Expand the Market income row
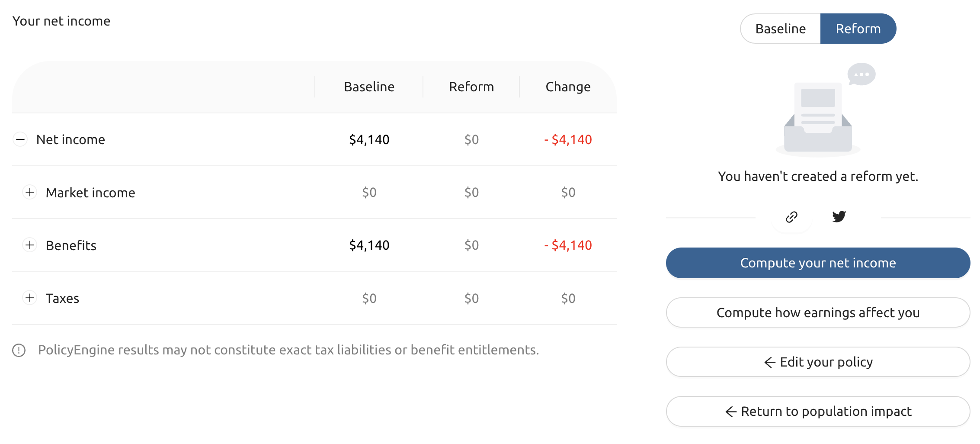The image size is (980, 444). (30, 192)
